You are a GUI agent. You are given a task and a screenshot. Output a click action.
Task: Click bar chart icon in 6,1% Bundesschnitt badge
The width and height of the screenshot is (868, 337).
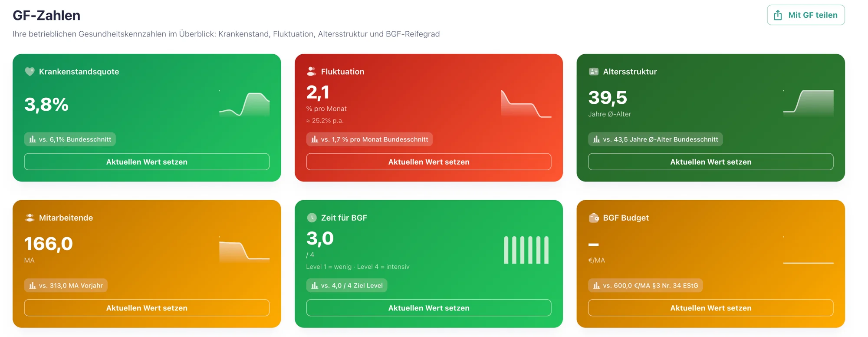pos(33,139)
